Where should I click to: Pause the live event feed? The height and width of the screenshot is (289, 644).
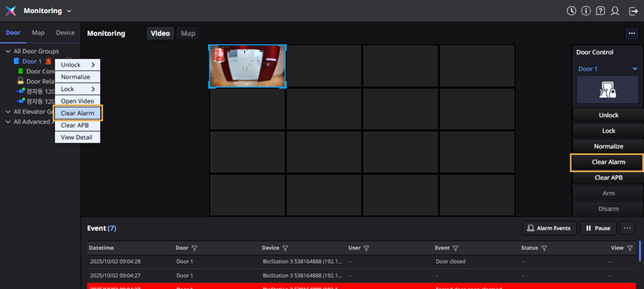tap(598, 228)
